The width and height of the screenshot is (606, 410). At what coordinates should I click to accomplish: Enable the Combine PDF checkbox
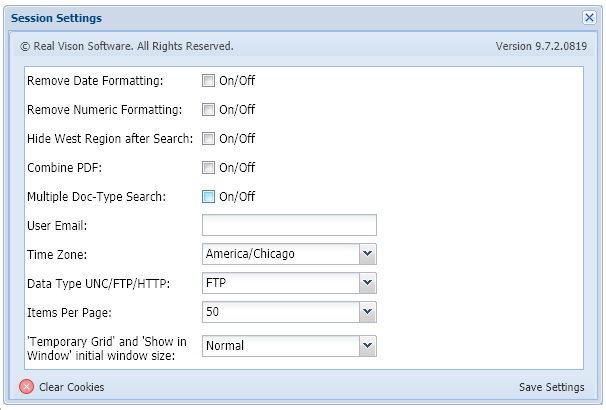[x=209, y=168]
